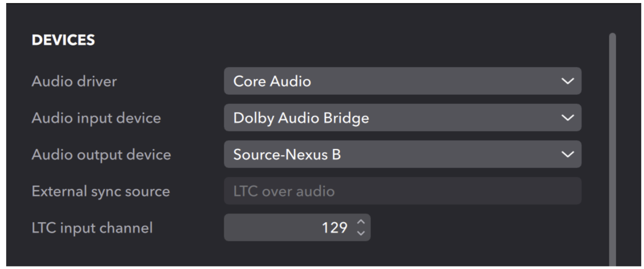644x269 pixels.
Task: Click the Audio driver label
Action: tap(74, 81)
